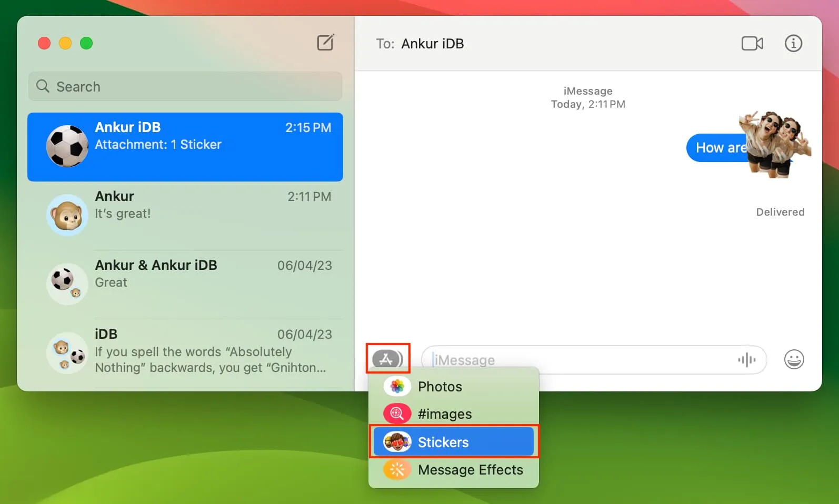Minimize Messages with the yellow button

tap(65, 43)
